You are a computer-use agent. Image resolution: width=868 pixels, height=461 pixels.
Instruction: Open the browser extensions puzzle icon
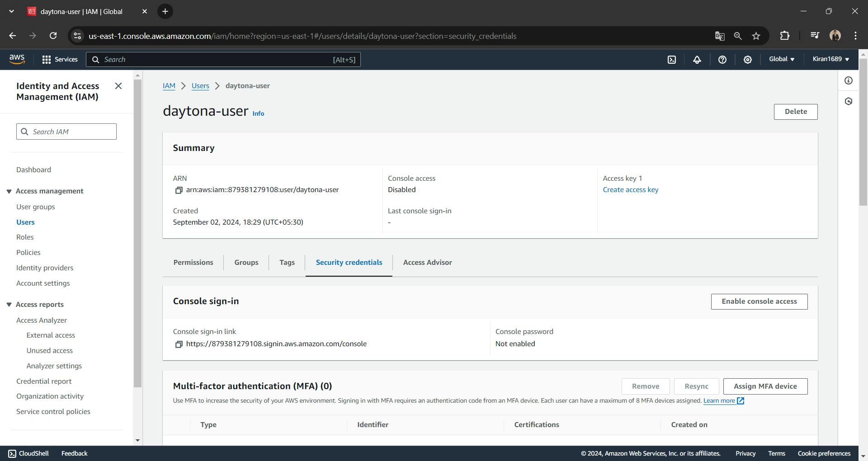click(785, 36)
